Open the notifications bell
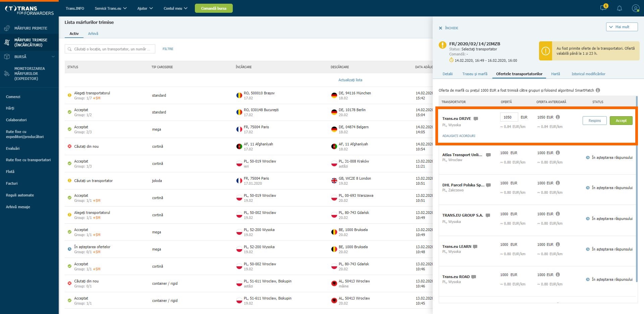This screenshot has height=314, width=644. coord(620,8)
